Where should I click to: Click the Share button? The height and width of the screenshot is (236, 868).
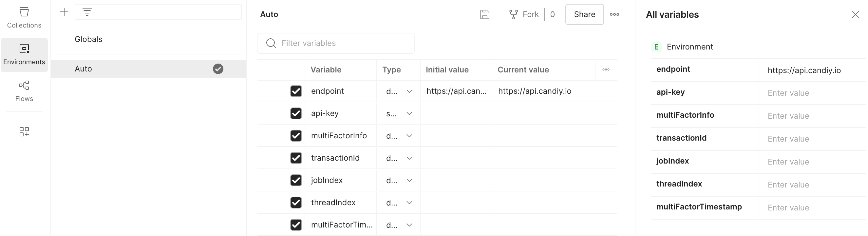[584, 14]
